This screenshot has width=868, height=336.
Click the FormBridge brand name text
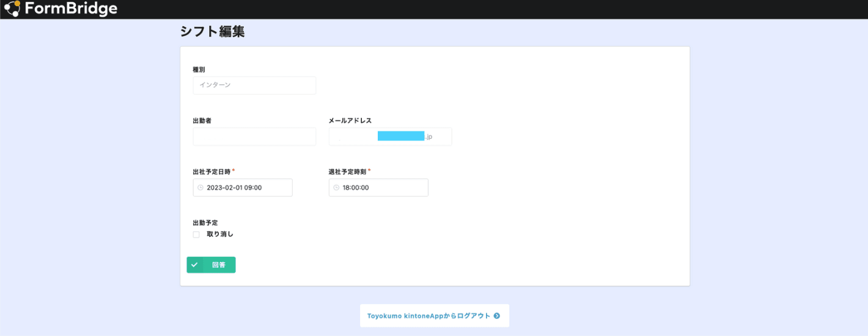coord(71,9)
